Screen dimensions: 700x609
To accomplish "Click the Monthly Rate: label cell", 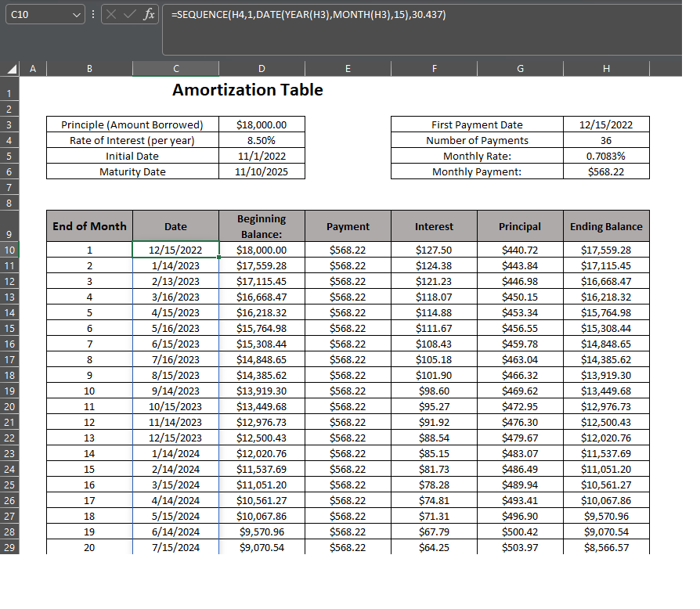I will (477, 156).
